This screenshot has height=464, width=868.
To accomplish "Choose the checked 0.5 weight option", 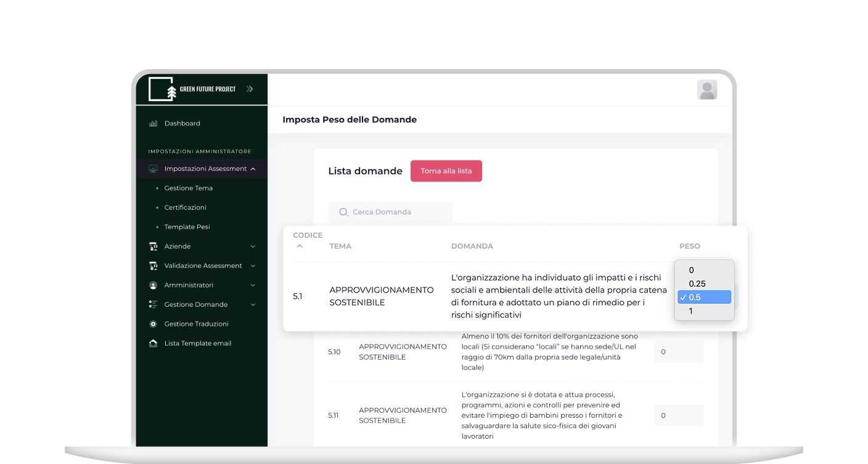I will point(704,297).
